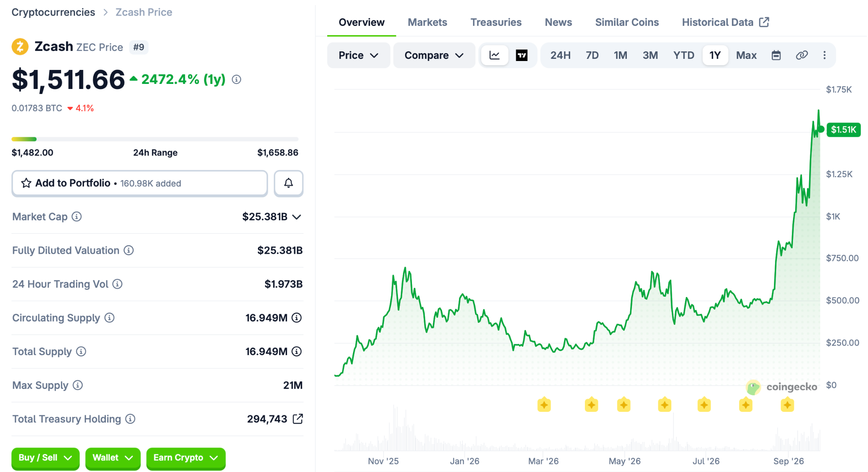Click the $1,658.86 24h high value

[278, 153]
